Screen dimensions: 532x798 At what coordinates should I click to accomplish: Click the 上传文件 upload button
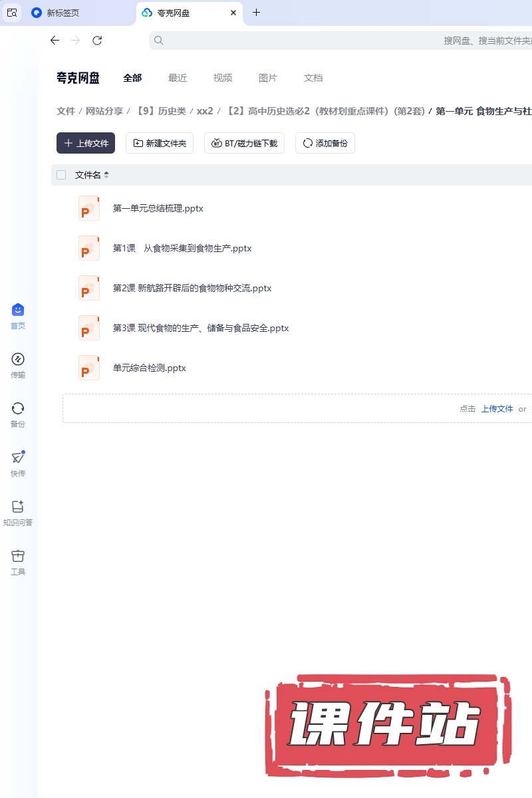point(86,143)
